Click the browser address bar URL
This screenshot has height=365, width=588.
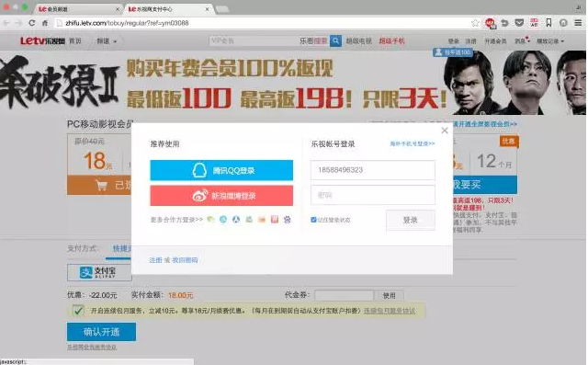127,23
